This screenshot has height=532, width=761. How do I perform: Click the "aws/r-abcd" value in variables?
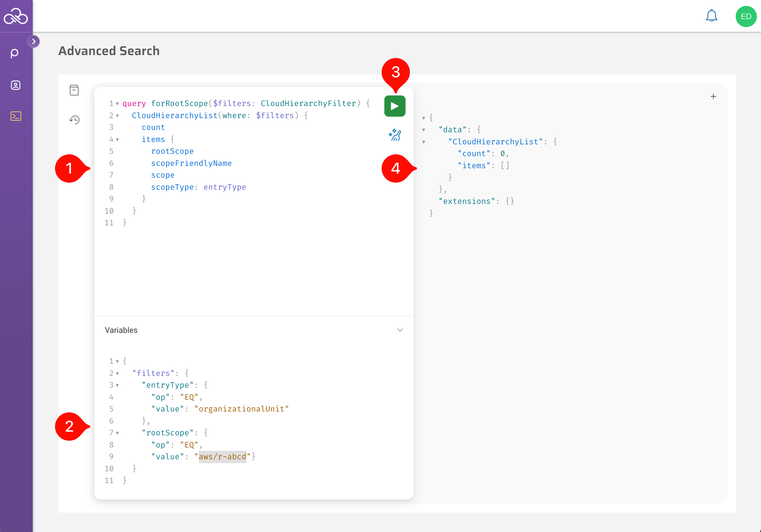click(x=222, y=457)
